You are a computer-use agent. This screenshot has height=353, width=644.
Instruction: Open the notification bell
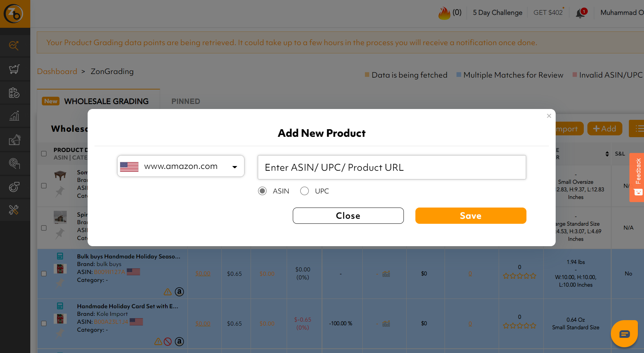click(x=581, y=13)
